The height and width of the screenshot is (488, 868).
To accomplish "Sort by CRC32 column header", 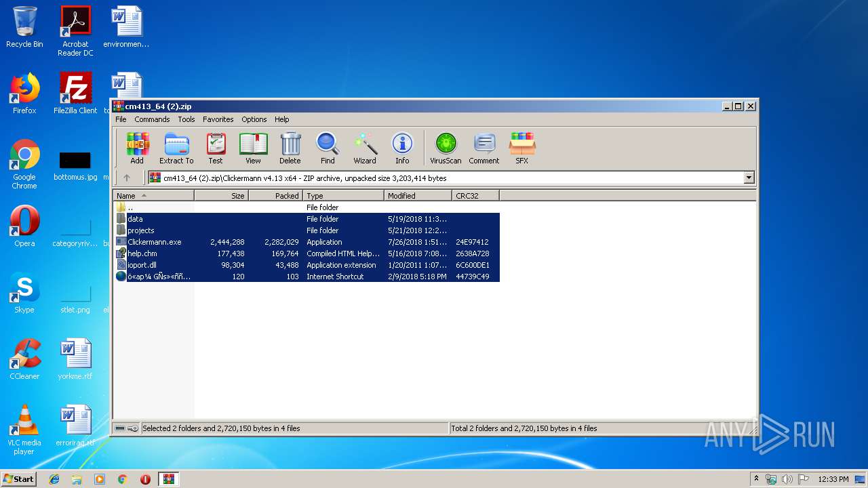I will pos(476,195).
